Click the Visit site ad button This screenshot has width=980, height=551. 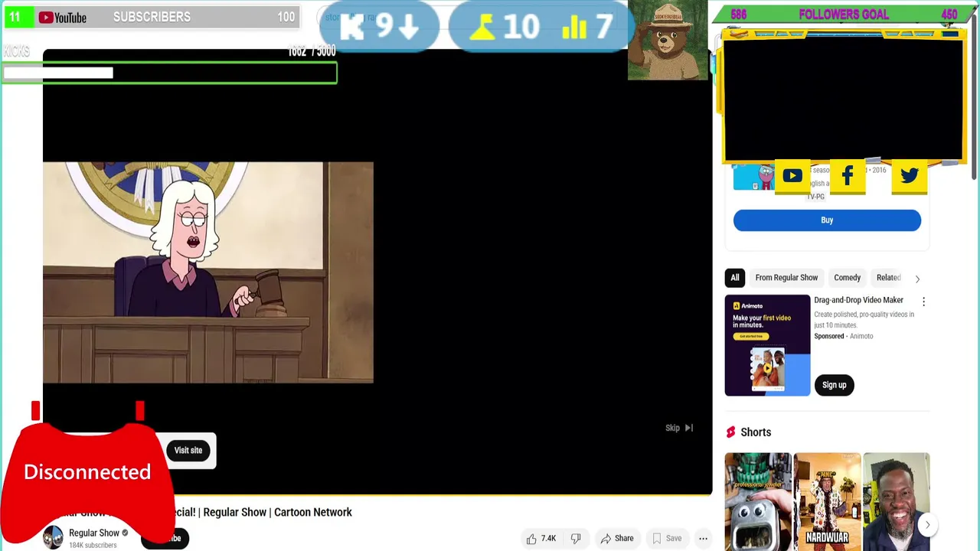tap(188, 450)
